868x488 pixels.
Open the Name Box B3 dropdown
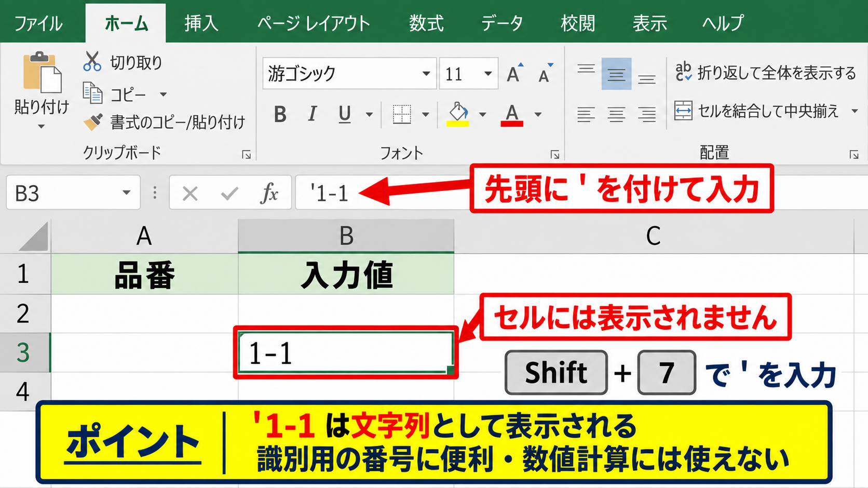coord(126,193)
